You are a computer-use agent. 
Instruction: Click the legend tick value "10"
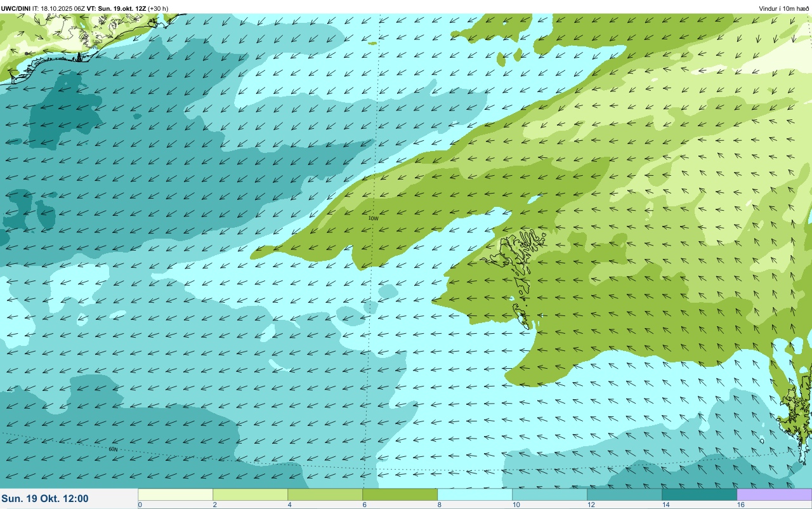[x=516, y=505]
